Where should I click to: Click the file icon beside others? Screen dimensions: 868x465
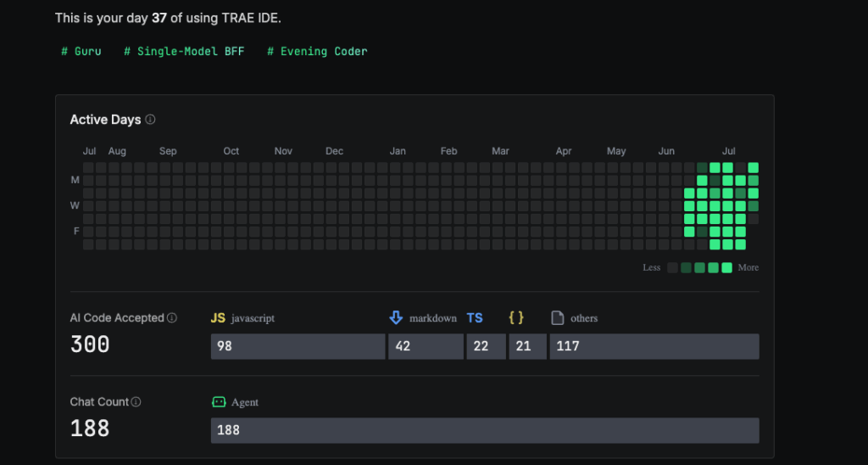pyautogui.click(x=558, y=317)
